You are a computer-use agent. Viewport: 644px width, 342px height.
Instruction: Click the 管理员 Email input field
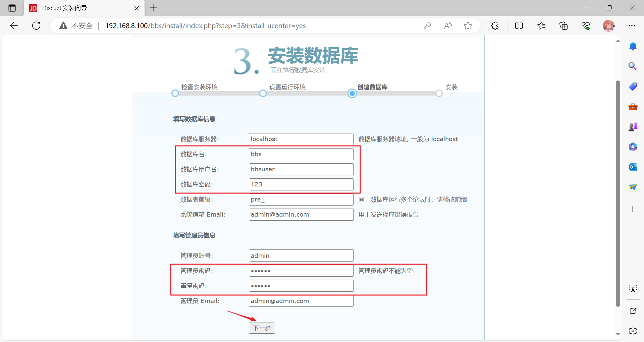tap(301, 301)
